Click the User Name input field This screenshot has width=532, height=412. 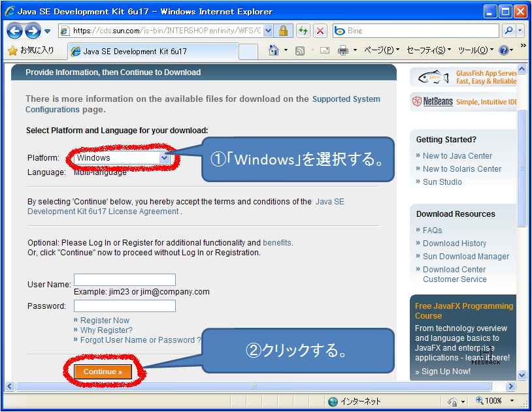125,279
